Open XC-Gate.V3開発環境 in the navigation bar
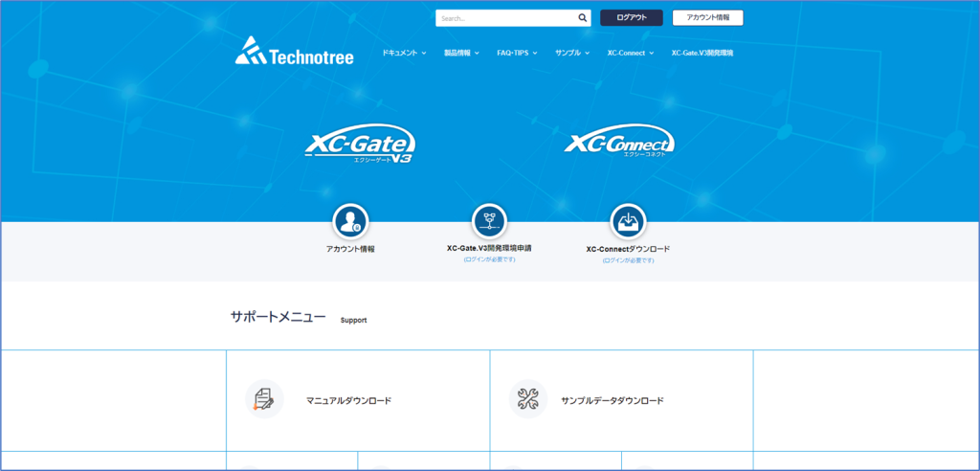This screenshot has height=471, width=980. click(702, 53)
